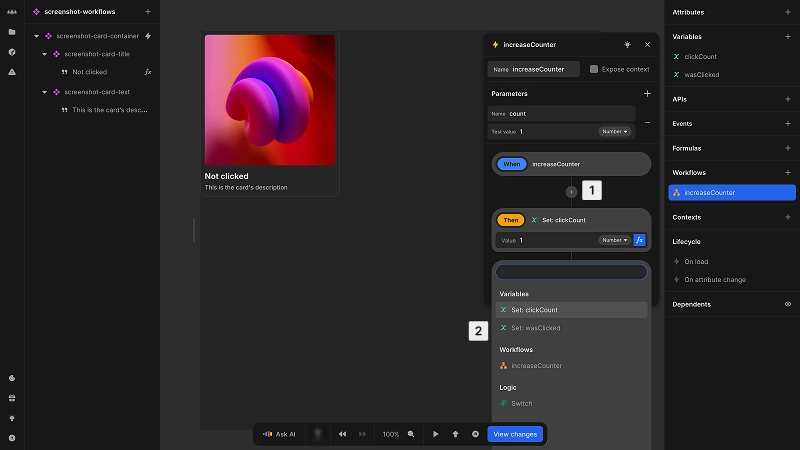Select the Not clicked title on canvas card
The width and height of the screenshot is (800, 450).
(227, 176)
